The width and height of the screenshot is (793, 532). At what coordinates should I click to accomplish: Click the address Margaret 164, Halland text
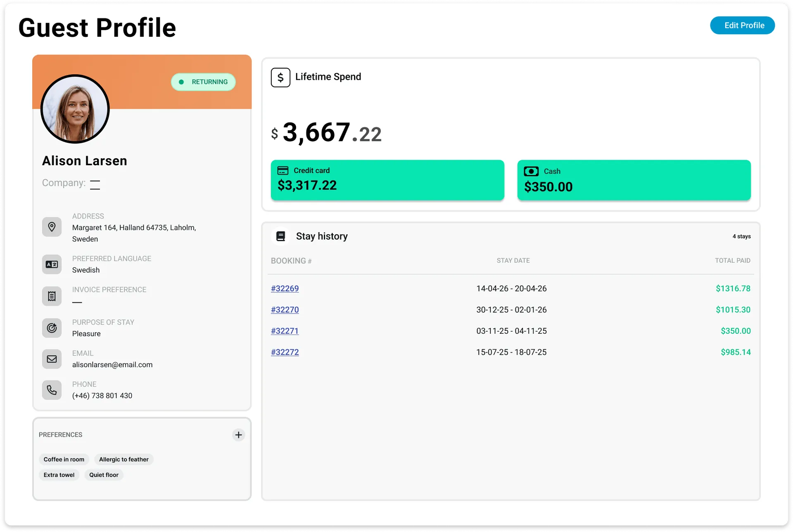pyautogui.click(x=134, y=233)
